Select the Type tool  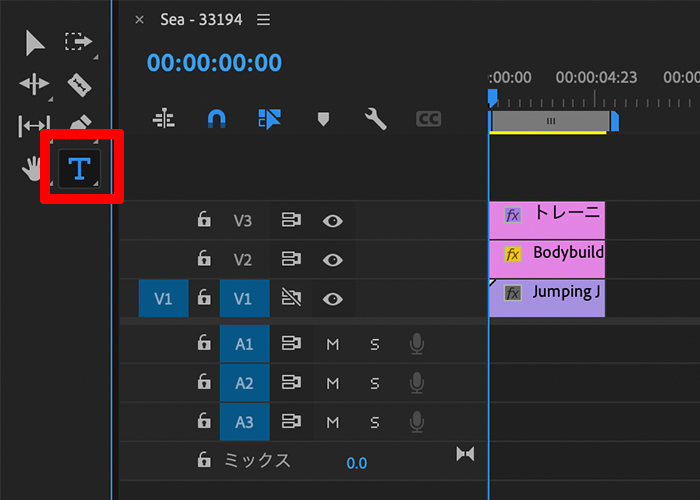coord(79,168)
